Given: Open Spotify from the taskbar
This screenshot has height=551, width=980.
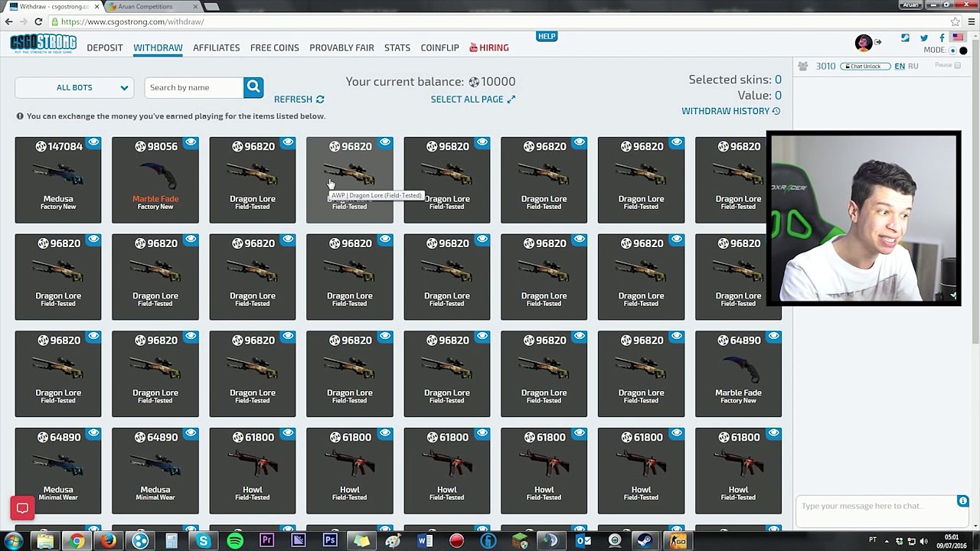Looking at the screenshot, I should pyautogui.click(x=235, y=541).
